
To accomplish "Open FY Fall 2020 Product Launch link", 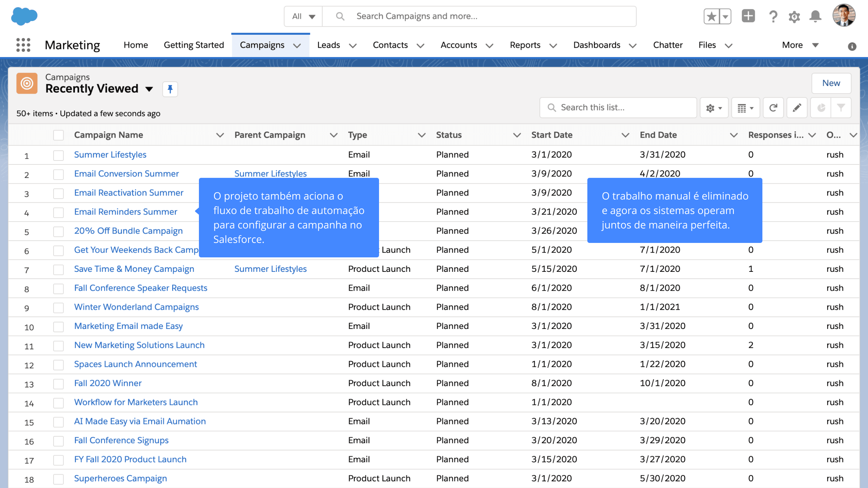I will (x=130, y=459).
